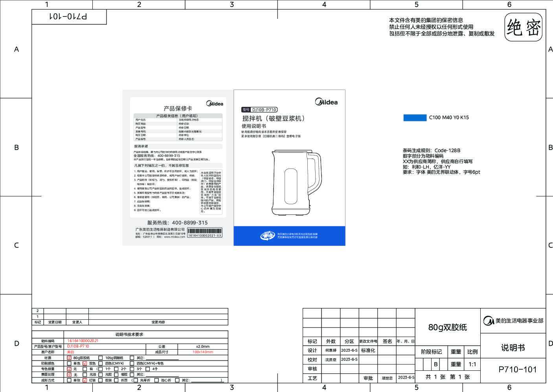This screenshot has height=392, width=553.
Task: Toggle the 80g双胶纸 checkbox in 材质 row
Action: [x=69, y=358]
